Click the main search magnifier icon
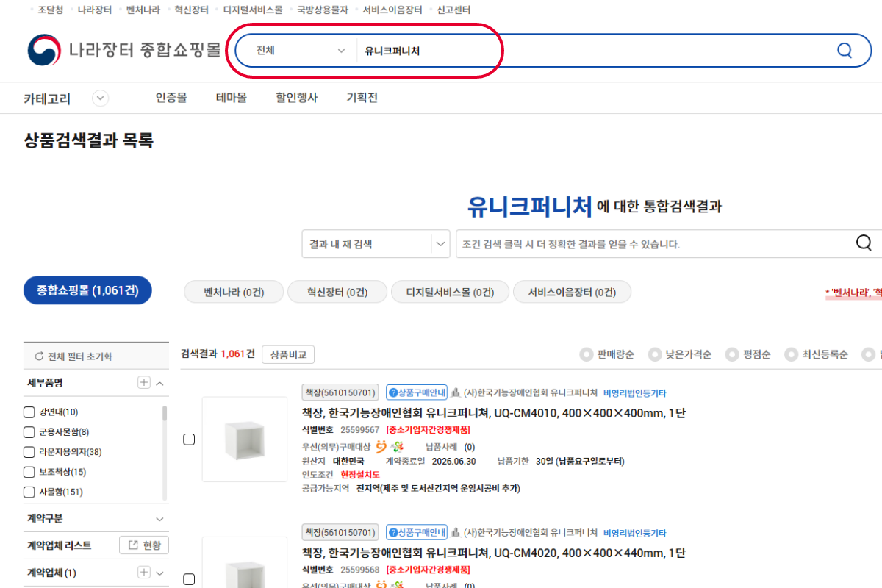The image size is (882, 588). 845,51
